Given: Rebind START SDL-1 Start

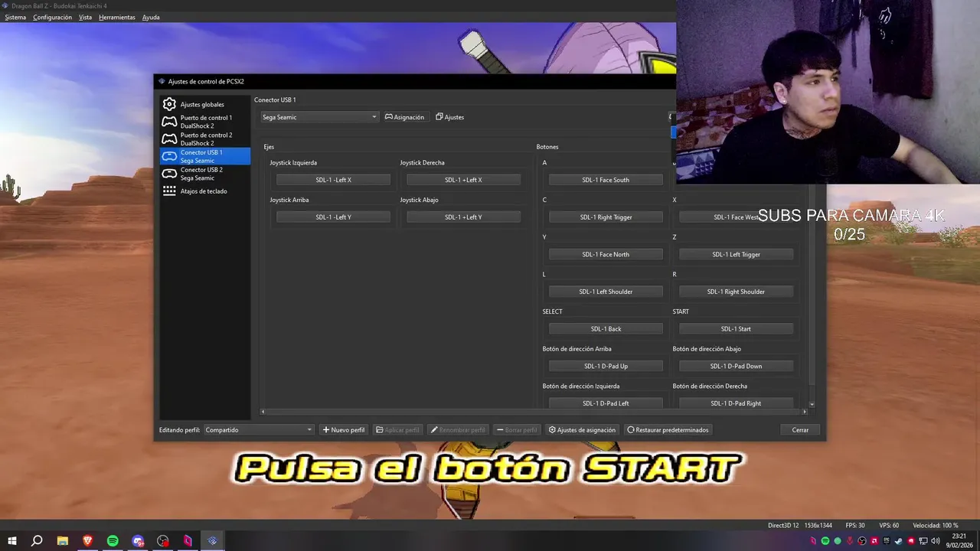Looking at the screenshot, I should coord(736,329).
